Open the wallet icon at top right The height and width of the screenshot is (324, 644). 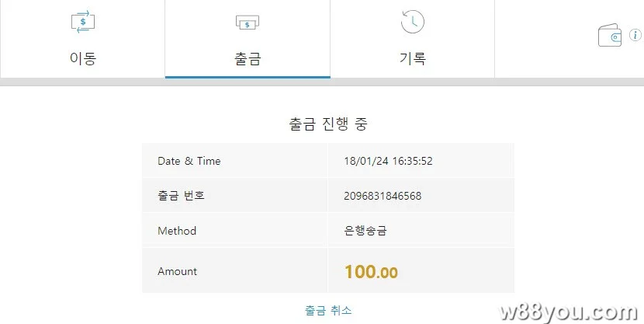click(x=611, y=36)
